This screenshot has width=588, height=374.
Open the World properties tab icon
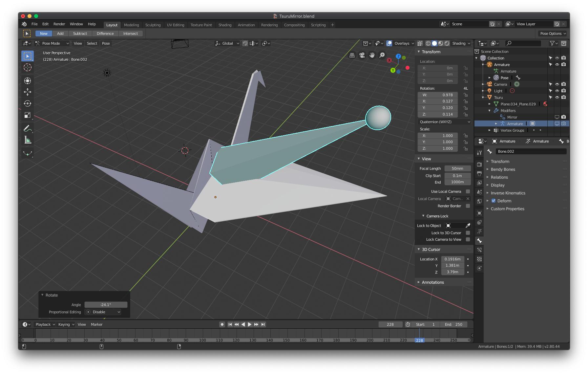[x=479, y=201]
